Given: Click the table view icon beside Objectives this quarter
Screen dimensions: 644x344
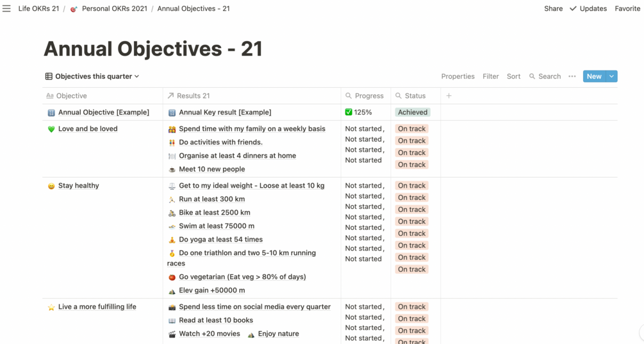Looking at the screenshot, I should 49,76.
